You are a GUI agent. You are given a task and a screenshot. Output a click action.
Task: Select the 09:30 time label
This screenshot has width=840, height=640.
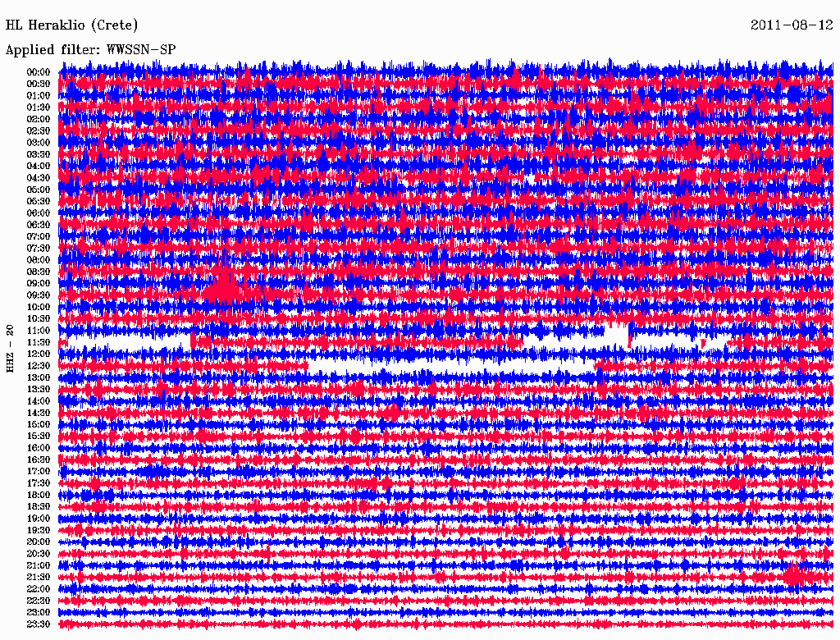click(x=39, y=295)
